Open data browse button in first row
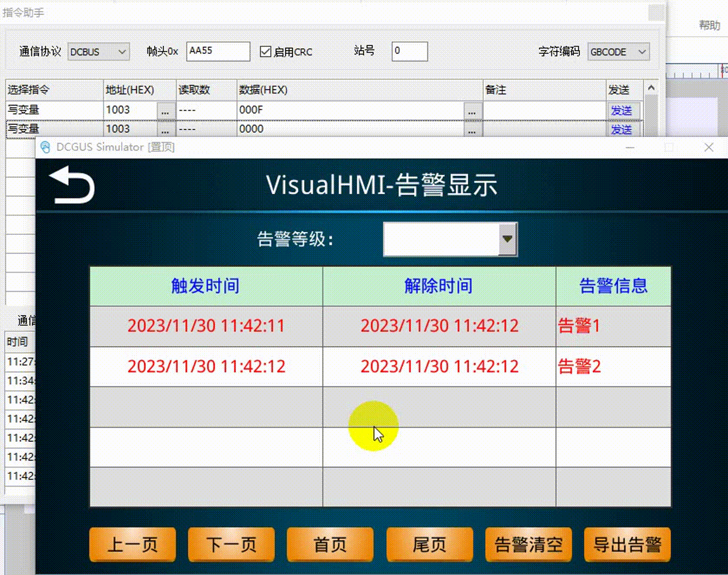728x575 pixels. (x=472, y=111)
